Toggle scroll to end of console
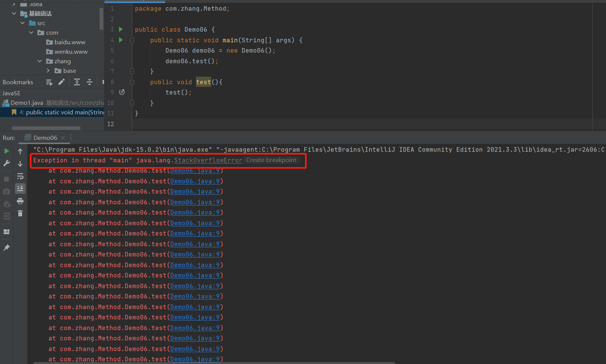This screenshot has width=606, height=364. [20, 188]
